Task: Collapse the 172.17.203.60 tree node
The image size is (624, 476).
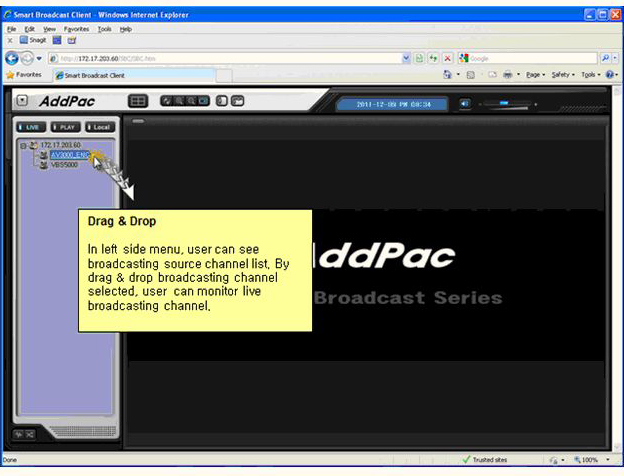Action: point(23,146)
